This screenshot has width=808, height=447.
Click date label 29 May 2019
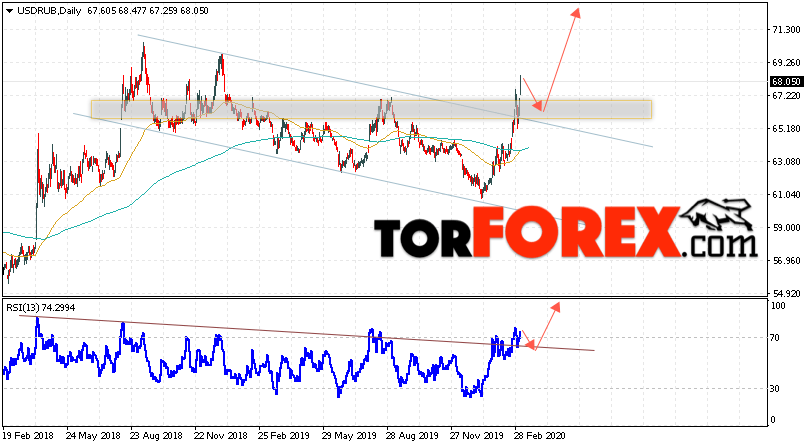coord(349,436)
